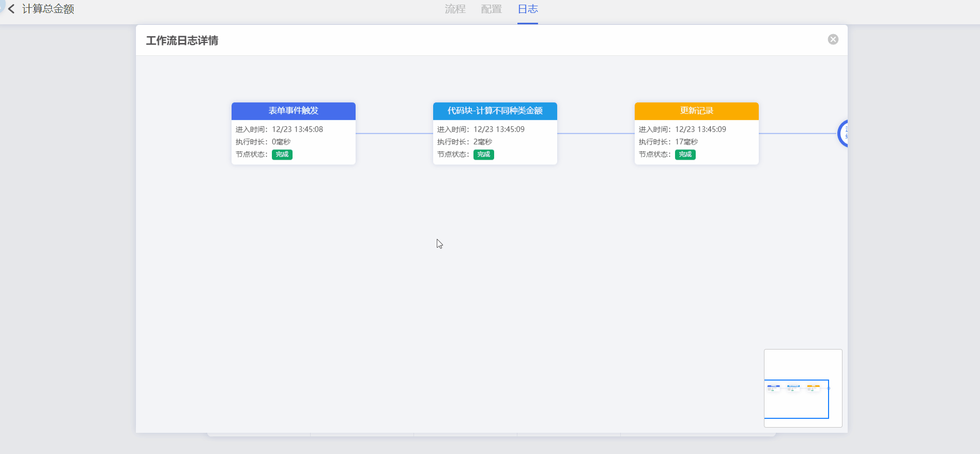Click 完成 status badge in 表单事件触发 node
The image size is (980, 454).
(x=282, y=155)
